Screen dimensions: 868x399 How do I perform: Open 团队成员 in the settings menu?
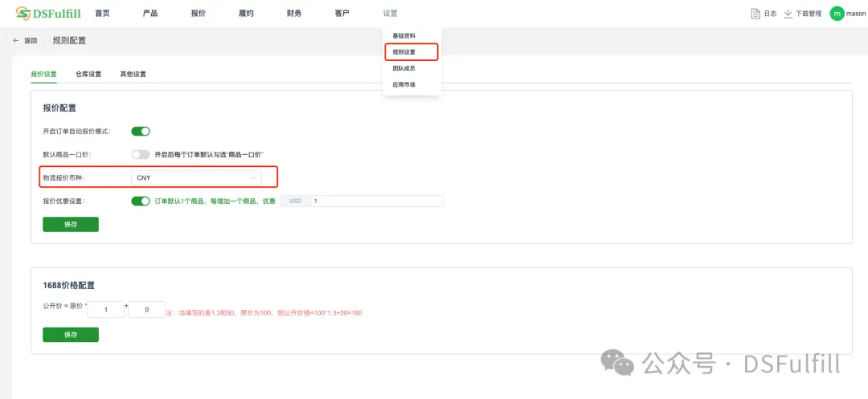pyautogui.click(x=403, y=68)
